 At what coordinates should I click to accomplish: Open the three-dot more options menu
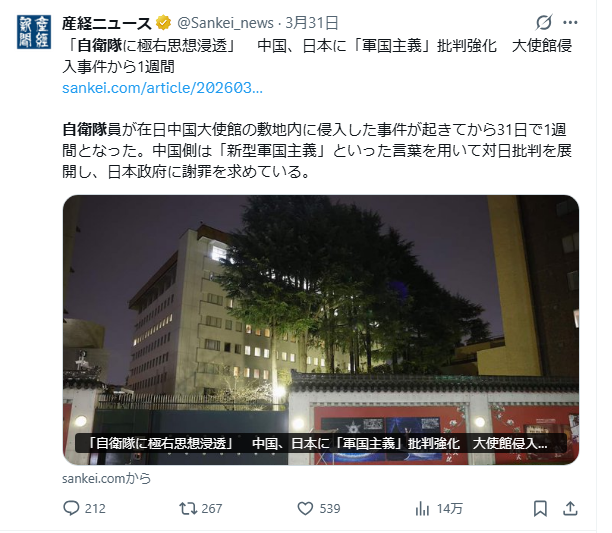[570, 23]
